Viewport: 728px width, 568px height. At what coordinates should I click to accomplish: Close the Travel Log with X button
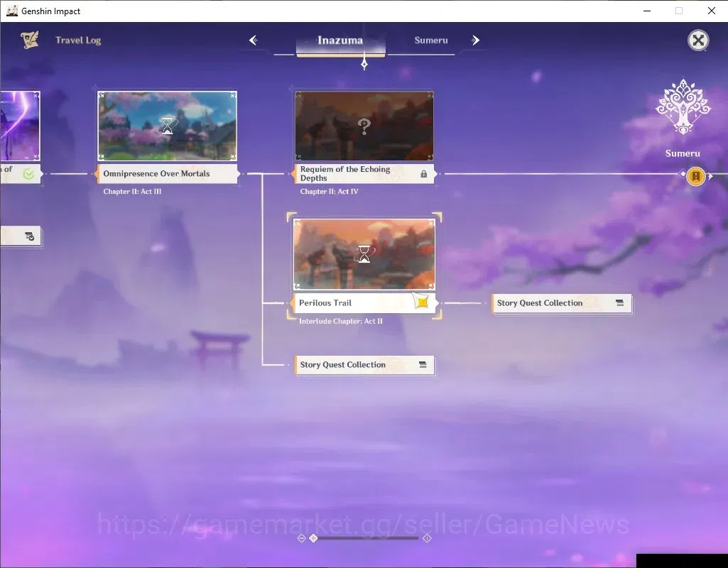pos(698,40)
